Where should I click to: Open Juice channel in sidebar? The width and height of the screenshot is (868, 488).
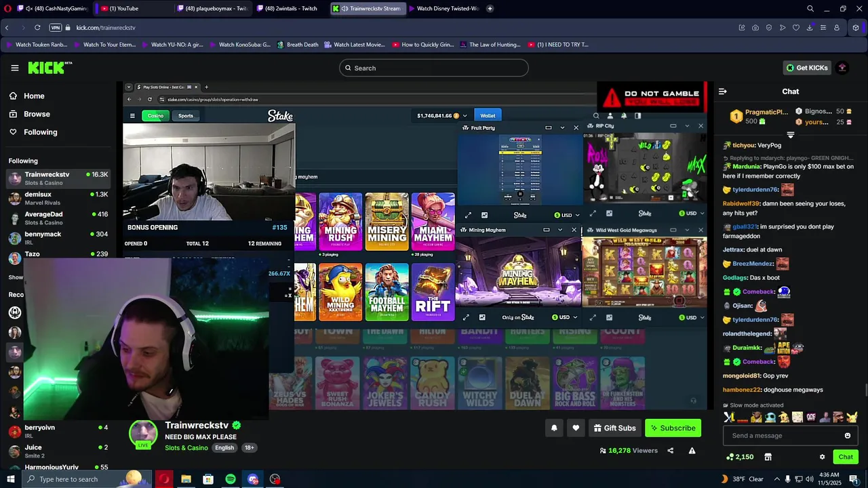58,451
